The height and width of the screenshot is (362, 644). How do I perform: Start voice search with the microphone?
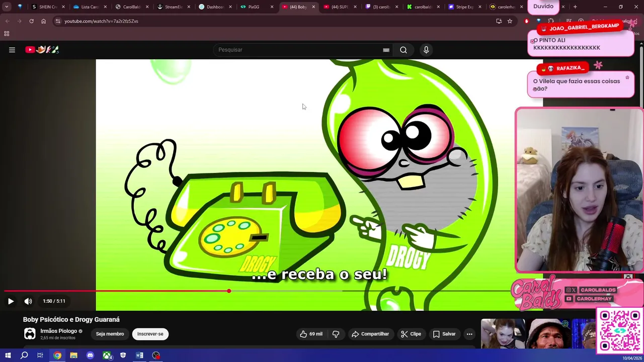pos(426,50)
